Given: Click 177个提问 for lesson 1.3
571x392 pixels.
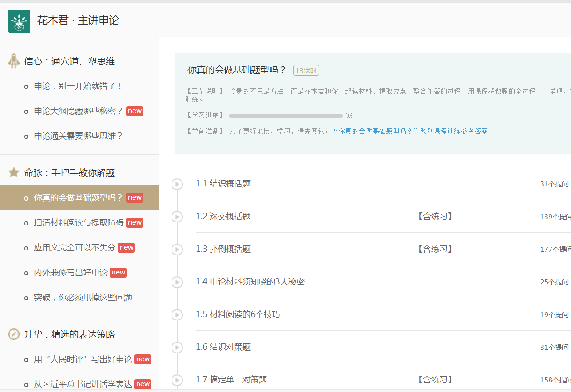Looking at the screenshot, I should (555, 249).
